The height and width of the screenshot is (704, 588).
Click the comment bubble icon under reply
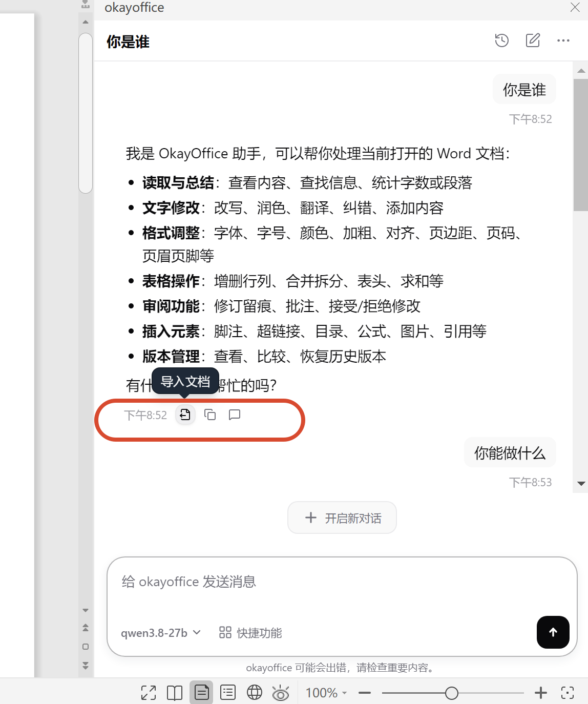(235, 415)
